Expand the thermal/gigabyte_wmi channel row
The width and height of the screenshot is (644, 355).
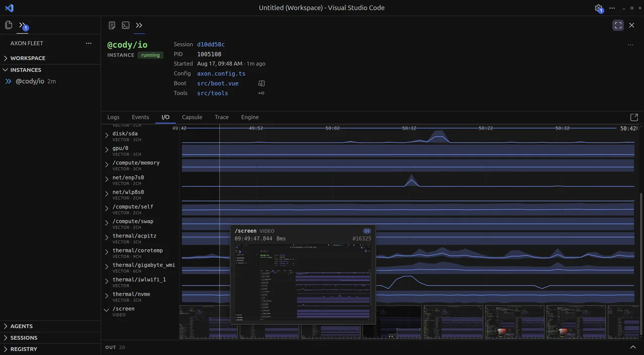coord(107,267)
